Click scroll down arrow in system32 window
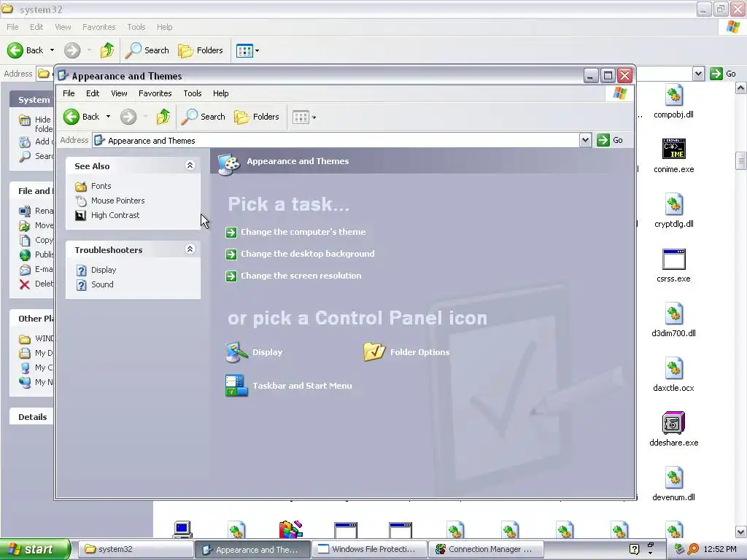747x560 pixels. (741, 532)
